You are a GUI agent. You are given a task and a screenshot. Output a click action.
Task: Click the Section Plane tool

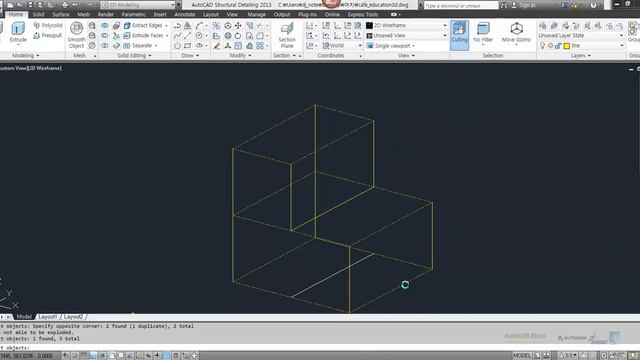click(287, 35)
